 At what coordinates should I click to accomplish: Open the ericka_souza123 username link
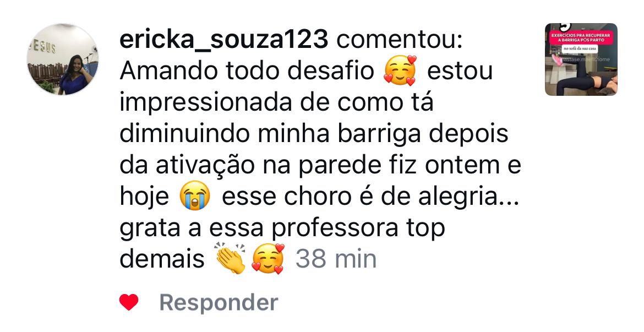click(x=224, y=40)
